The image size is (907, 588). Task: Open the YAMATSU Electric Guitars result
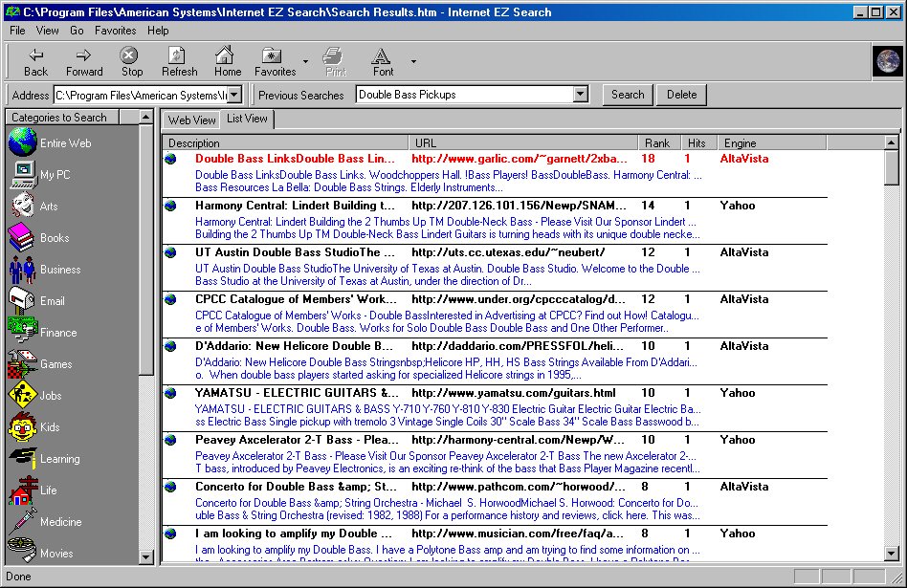[x=297, y=393]
